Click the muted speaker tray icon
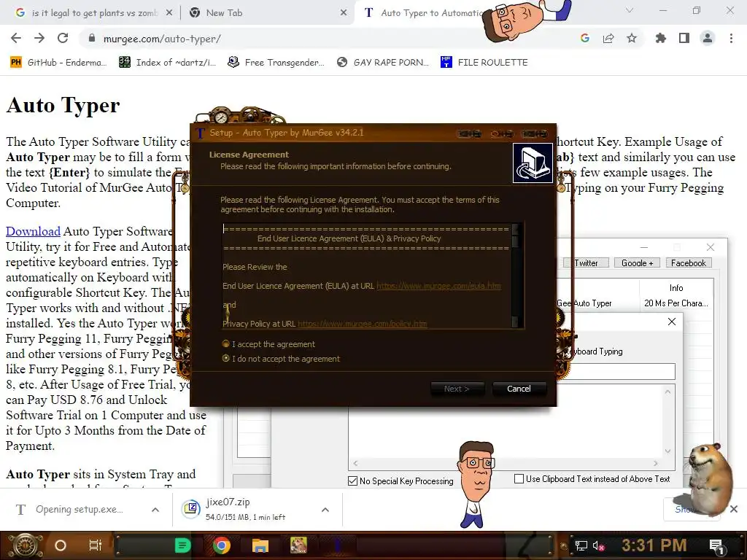 (x=598, y=545)
